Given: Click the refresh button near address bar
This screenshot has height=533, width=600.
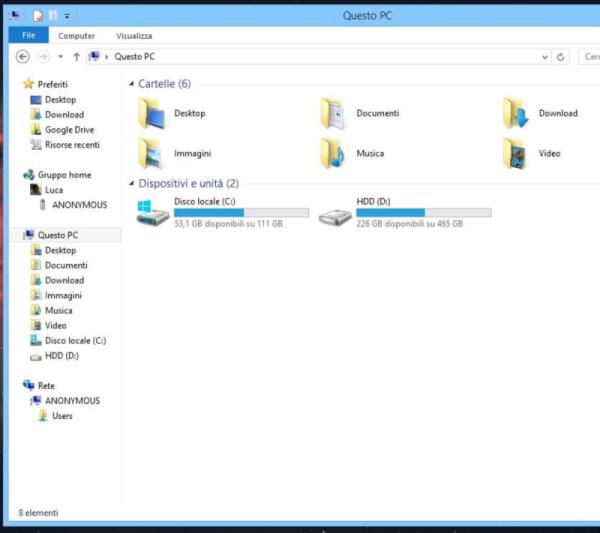Looking at the screenshot, I should [x=561, y=57].
